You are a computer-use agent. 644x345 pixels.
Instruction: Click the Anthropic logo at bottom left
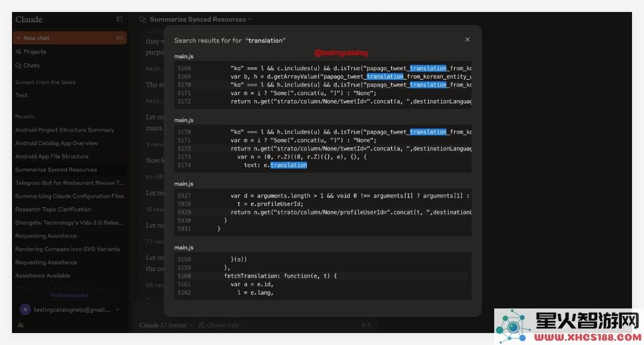point(20,325)
